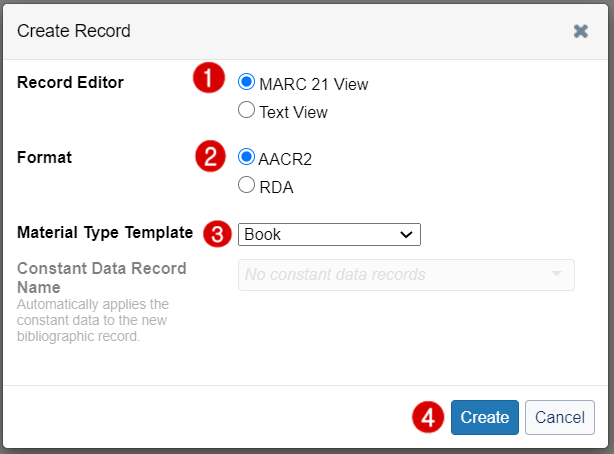Click the gray caret in constant data combo box
The height and width of the screenshot is (454, 614).
556,274
